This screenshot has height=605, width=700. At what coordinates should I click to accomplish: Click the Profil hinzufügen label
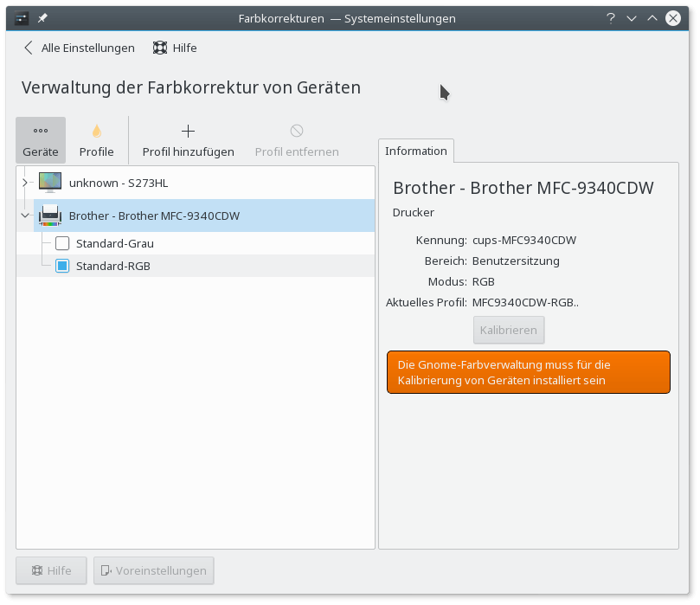pyautogui.click(x=188, y=151)
